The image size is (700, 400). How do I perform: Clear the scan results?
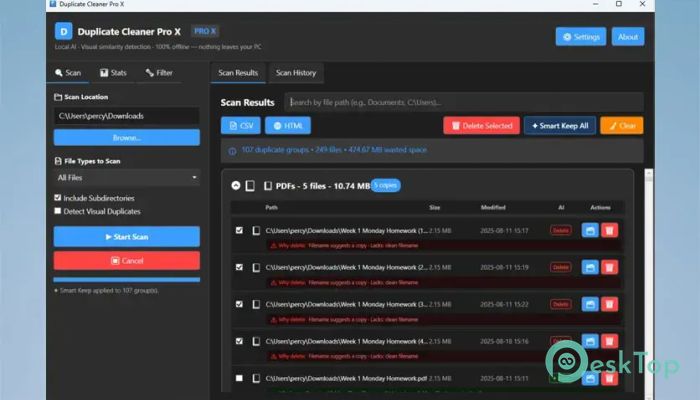(x=622, y=126)
